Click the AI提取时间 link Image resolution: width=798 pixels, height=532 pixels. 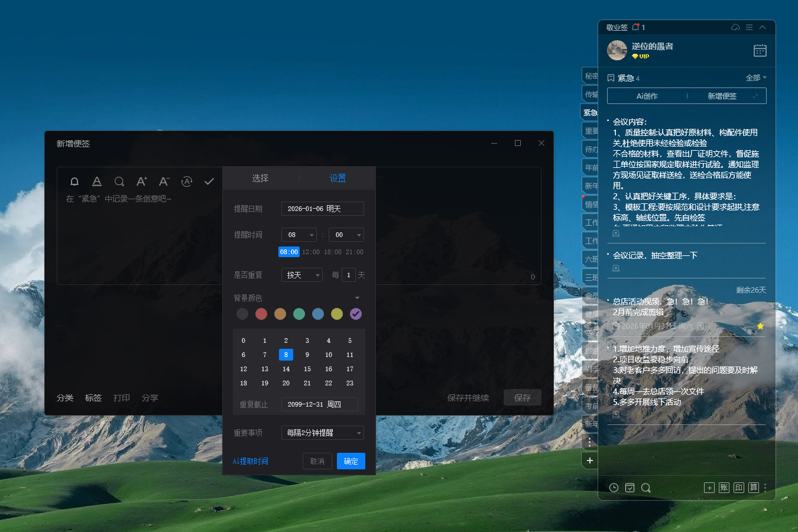point(250,460)
